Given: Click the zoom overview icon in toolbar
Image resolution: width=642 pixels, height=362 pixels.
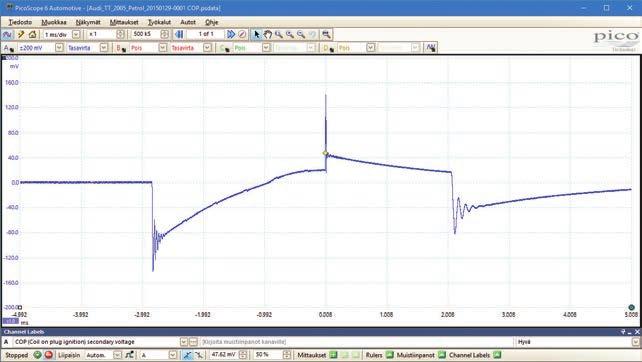Looking at the screenshot, I should pos(326,34).
